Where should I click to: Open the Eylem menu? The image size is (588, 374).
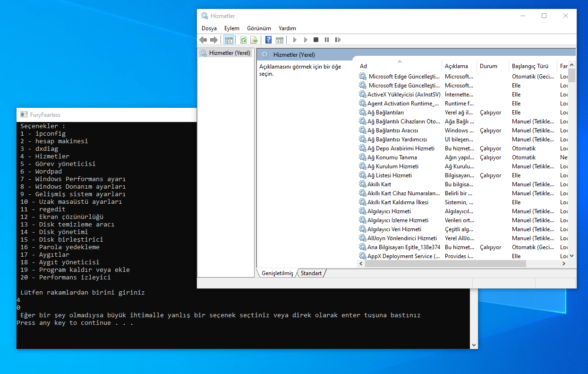(x=232, y=28)
